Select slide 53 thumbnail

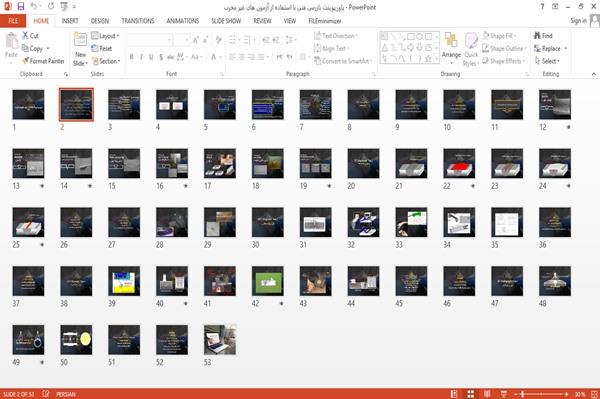coord(220,340)
